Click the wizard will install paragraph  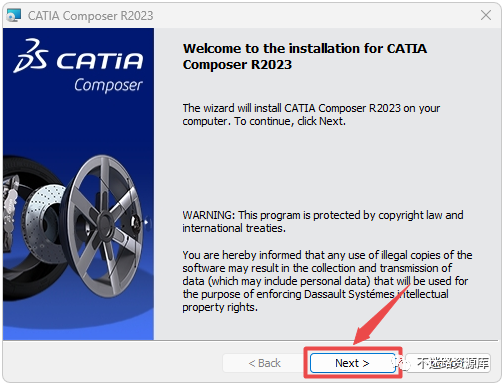click(x=311, y=114)
